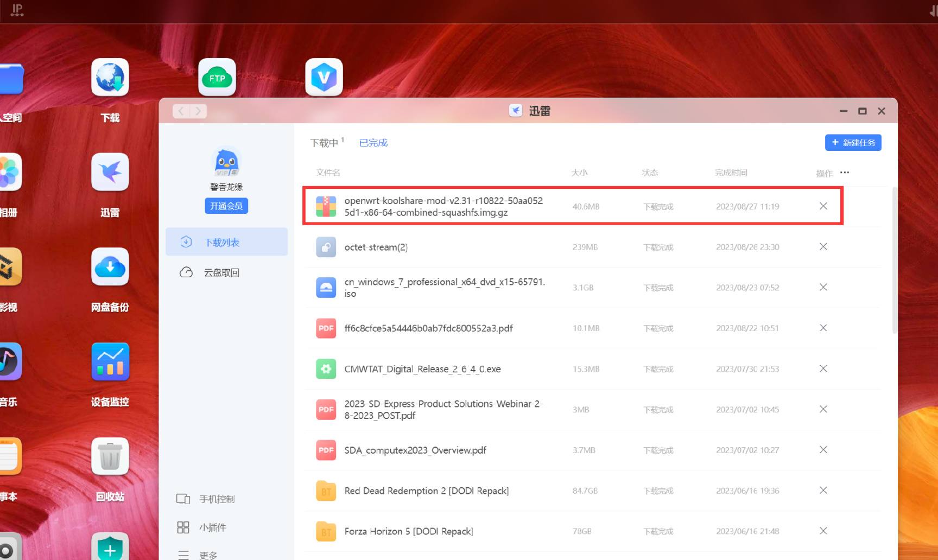This screenshot has width=938, height=560.
Task: Open the 迅雷 desktop app icon
Action: (x=110, y=172)
